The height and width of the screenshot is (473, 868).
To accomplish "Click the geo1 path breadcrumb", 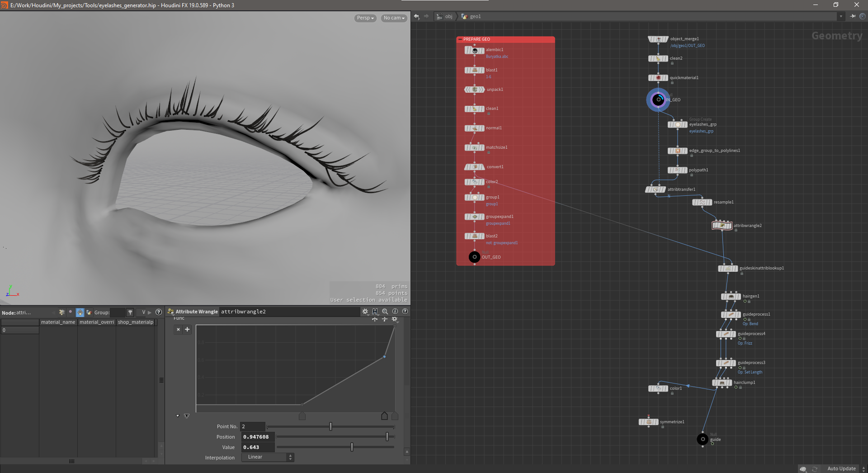I will pos(475,16).
